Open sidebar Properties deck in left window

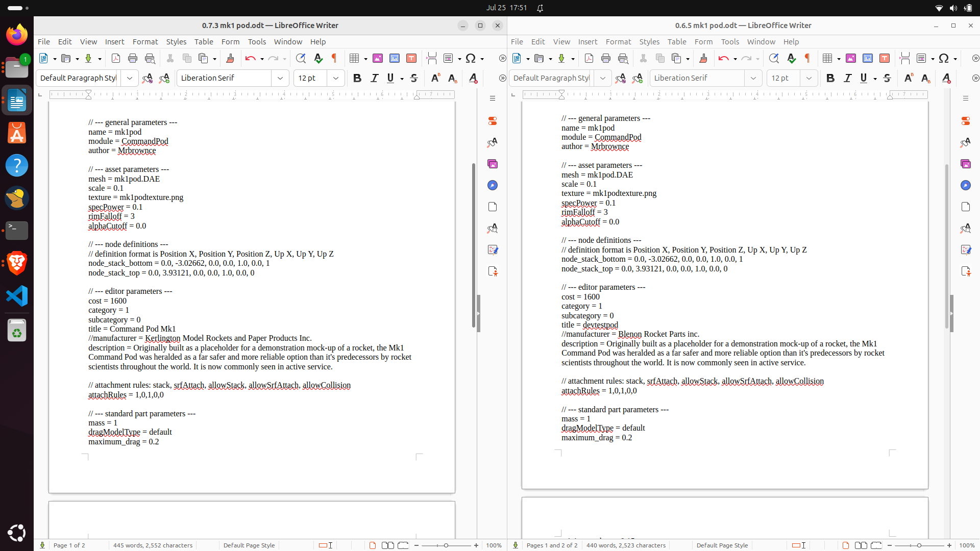[x=493, y=121]
